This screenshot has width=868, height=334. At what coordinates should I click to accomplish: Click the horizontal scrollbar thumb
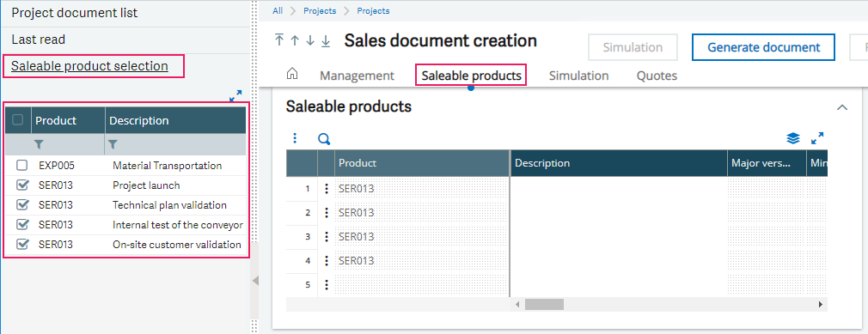pos(544,304)
